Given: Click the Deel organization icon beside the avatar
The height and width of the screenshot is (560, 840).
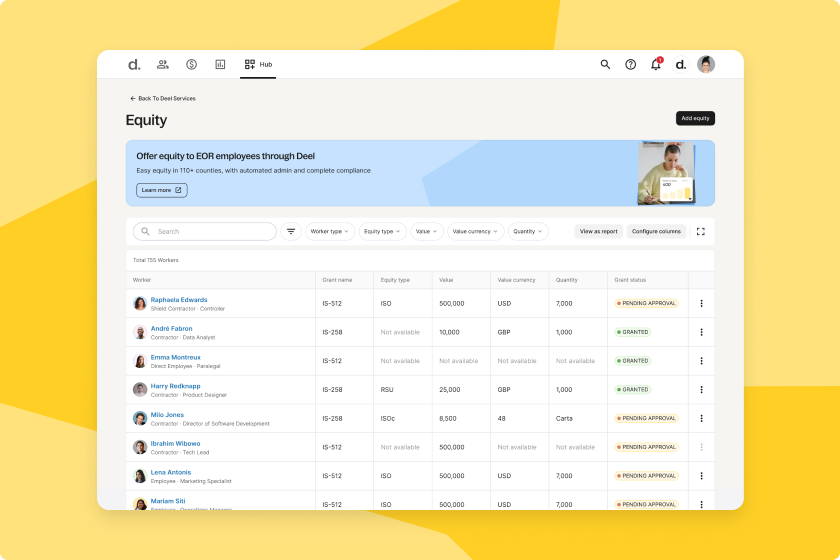Looking at the screenshot, I should (x=681, y=65).
